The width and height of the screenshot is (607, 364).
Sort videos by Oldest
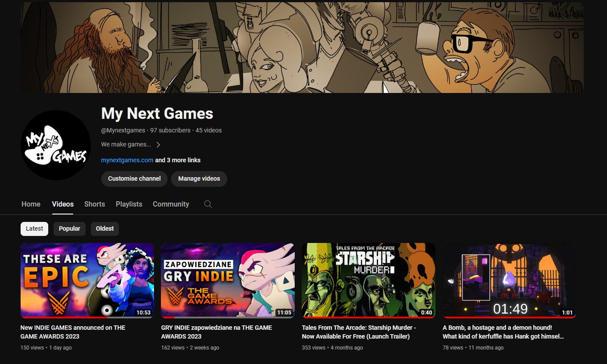(105, 228)
